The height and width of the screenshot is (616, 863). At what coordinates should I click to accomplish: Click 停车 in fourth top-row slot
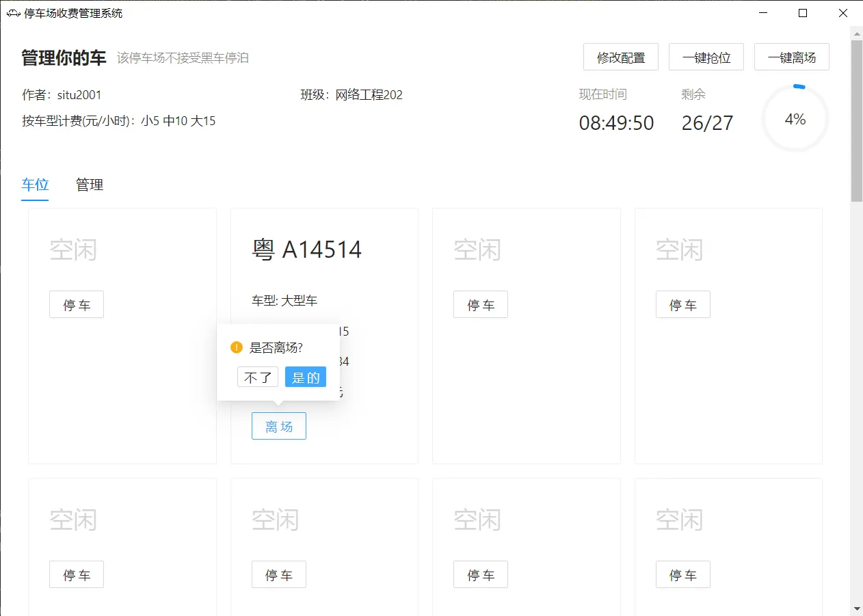point(683,305)
